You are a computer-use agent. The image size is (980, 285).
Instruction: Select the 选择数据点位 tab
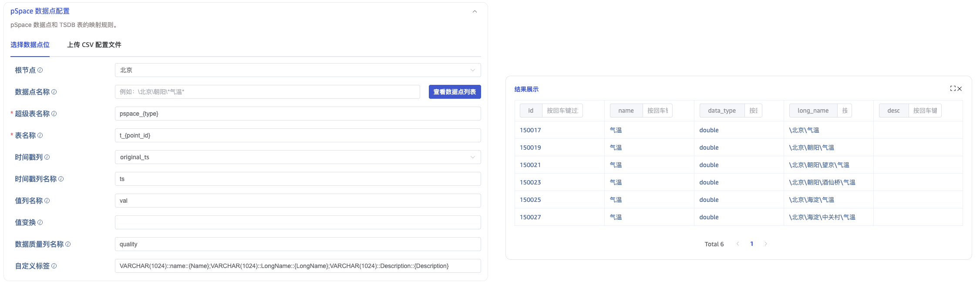[x=30, y=45]
